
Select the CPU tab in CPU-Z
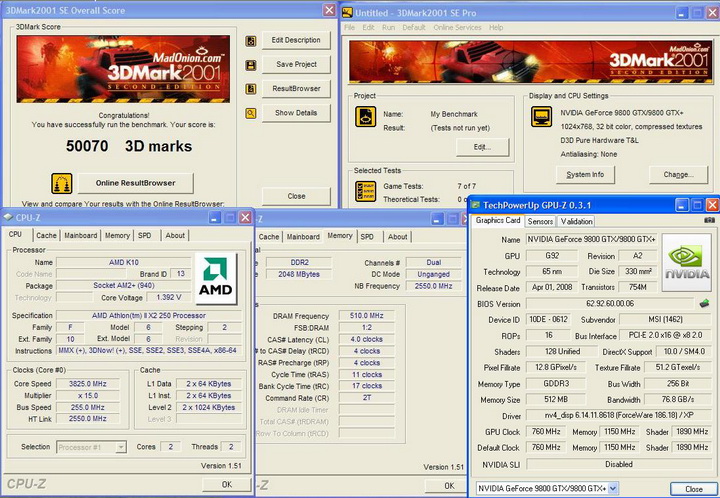[x=16, y=235]
